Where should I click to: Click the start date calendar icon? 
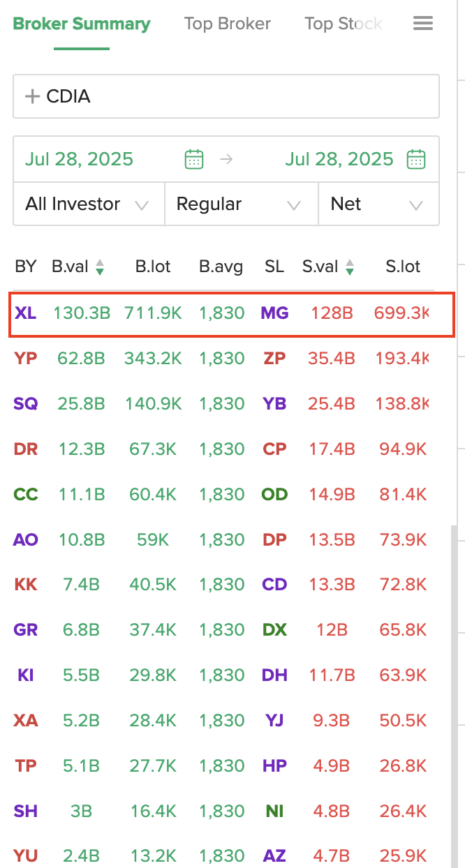pos(194,159)
